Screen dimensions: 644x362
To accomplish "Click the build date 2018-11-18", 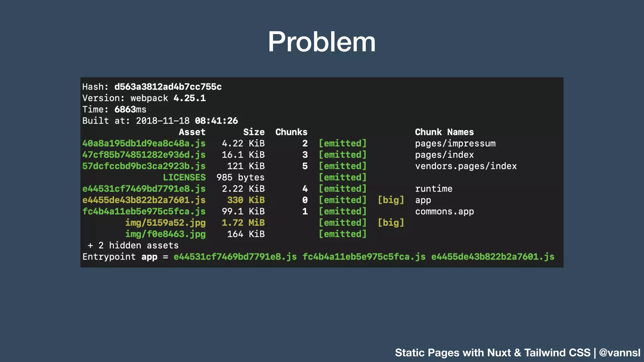I will [163, 121].
